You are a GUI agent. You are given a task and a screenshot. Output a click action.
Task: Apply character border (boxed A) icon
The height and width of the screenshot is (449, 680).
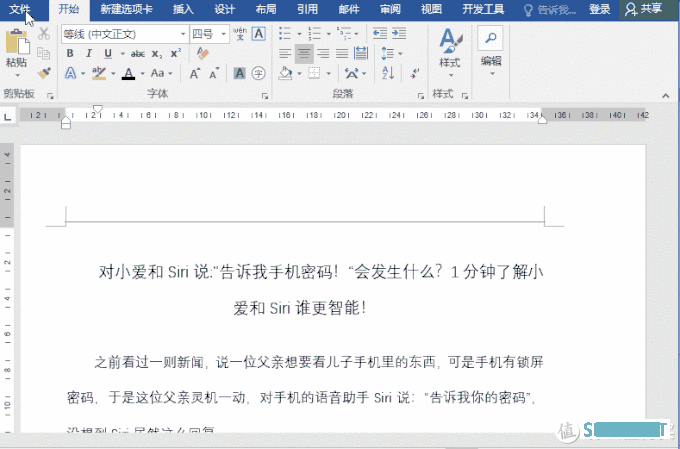click(258, 34)
